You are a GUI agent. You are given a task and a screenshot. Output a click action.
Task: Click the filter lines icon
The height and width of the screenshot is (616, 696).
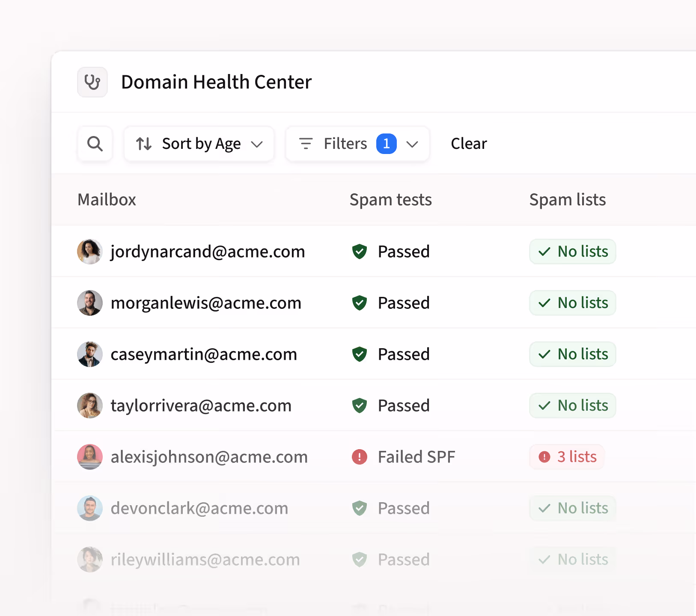point(306,144)
